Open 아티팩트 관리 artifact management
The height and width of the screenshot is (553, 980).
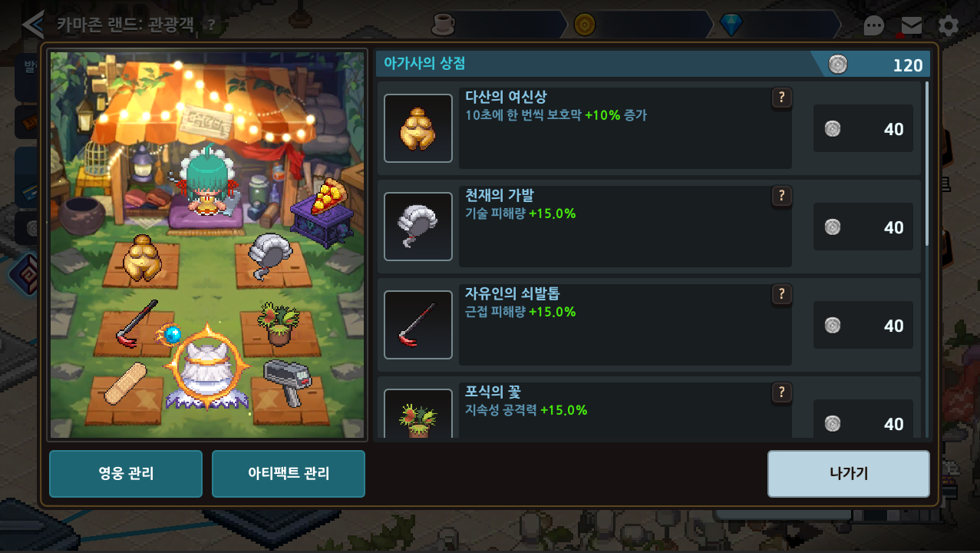(x=289, y=474)
